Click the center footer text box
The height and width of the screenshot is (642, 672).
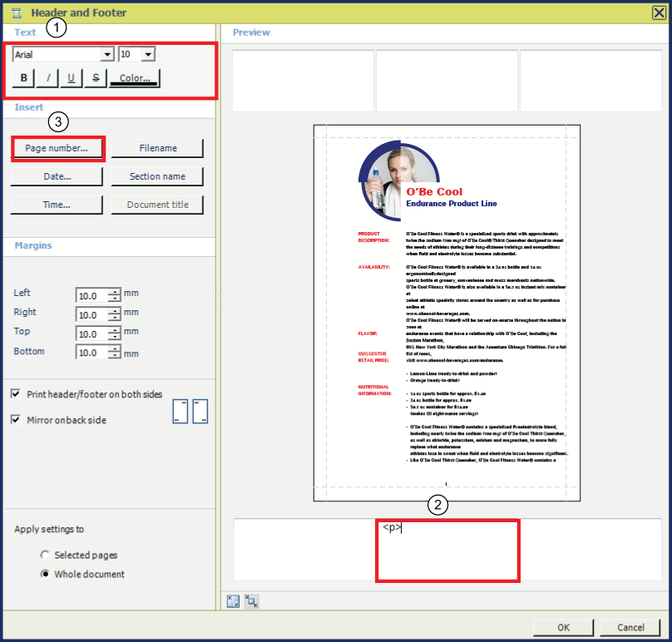click(x=447, y=551)
